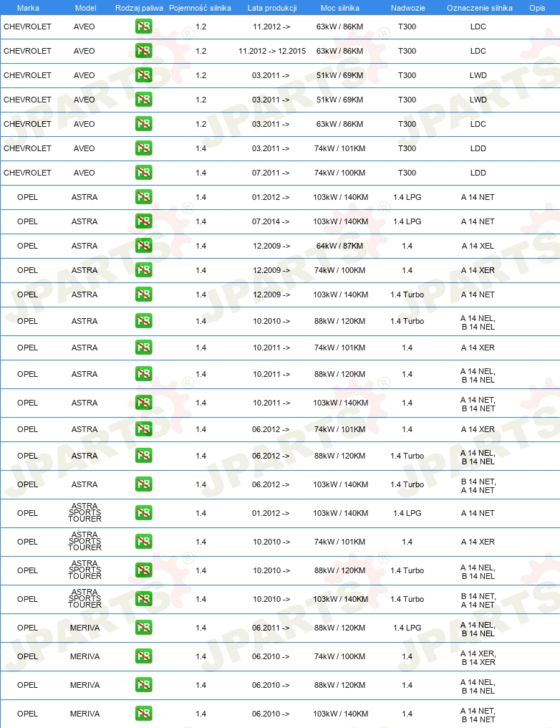Click fuel icon in AVEO 1.2 03.2011 63kW LDC row

coord(144,124)
